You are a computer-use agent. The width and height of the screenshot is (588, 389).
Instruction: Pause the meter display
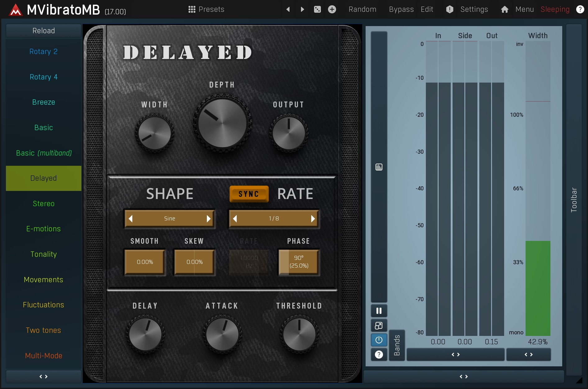379,311
